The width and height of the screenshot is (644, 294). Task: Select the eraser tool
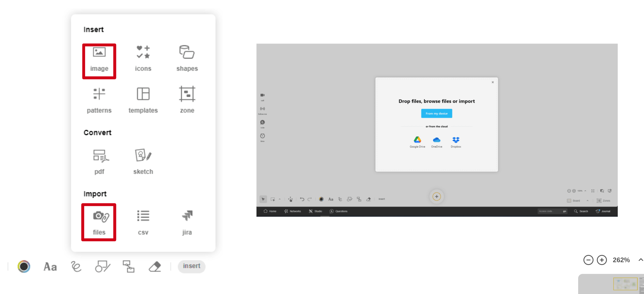pos(155,267)
